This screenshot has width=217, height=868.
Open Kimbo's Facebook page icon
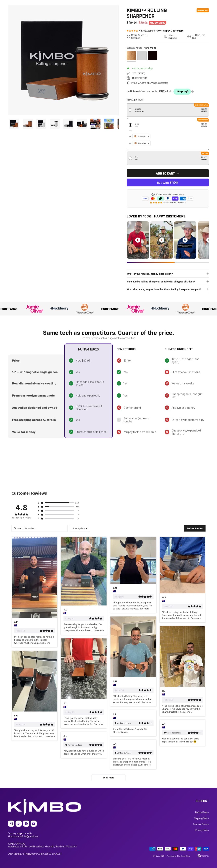coord(26,823)
